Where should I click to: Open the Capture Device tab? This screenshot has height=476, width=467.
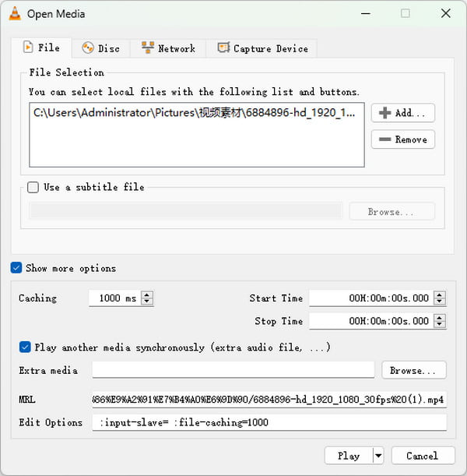262,48
